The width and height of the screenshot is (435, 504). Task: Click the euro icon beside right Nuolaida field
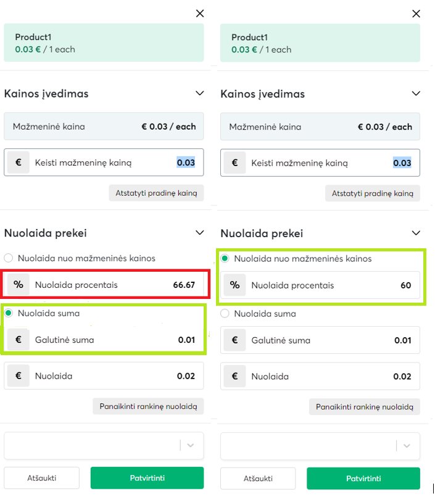click(234, 376)
